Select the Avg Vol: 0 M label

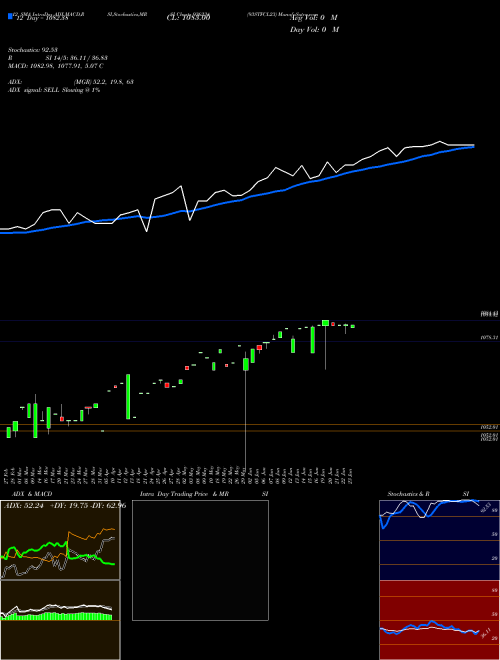click(x=314, y=18)
